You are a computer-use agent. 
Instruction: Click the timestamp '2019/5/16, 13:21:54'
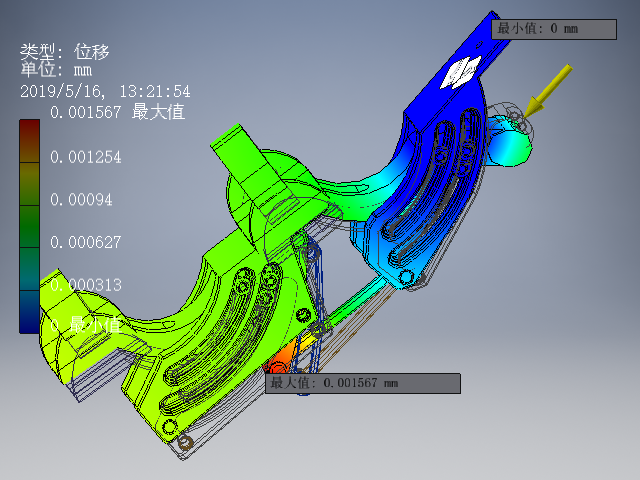[105, 91]
